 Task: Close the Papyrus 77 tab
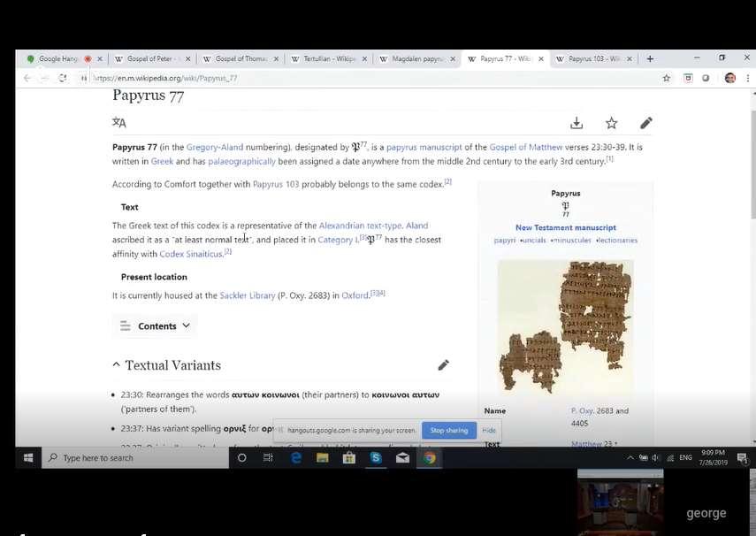coord(541,59)
